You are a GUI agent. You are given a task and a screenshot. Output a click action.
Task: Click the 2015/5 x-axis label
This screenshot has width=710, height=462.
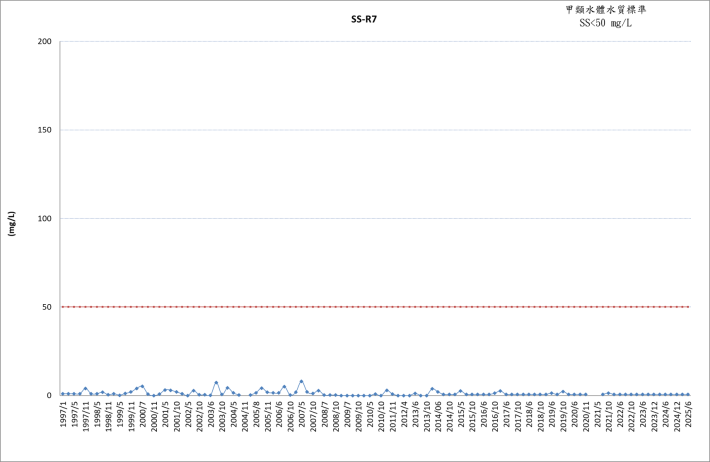[x=461, y=413]
